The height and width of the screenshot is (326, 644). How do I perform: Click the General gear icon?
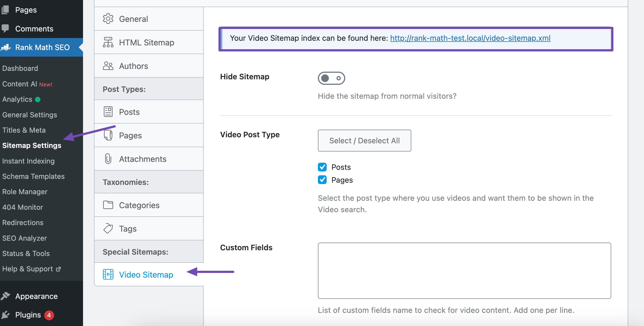[x=108, y=19]
